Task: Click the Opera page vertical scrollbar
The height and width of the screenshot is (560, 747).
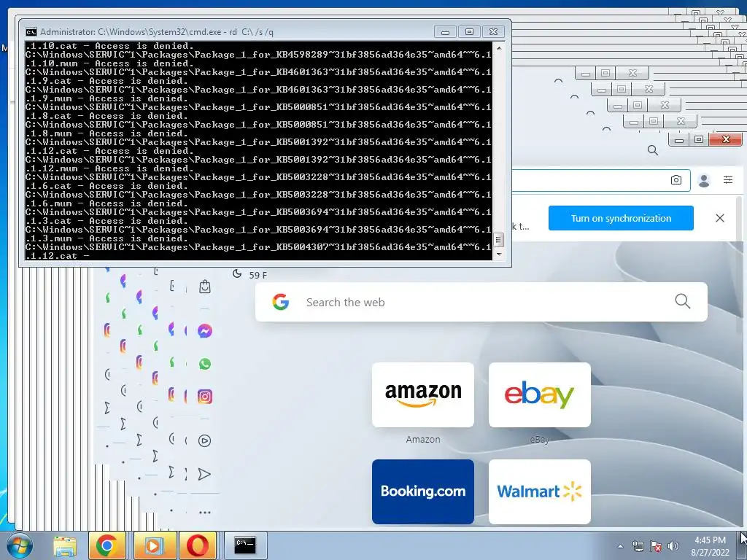Action: click(739, 264)
